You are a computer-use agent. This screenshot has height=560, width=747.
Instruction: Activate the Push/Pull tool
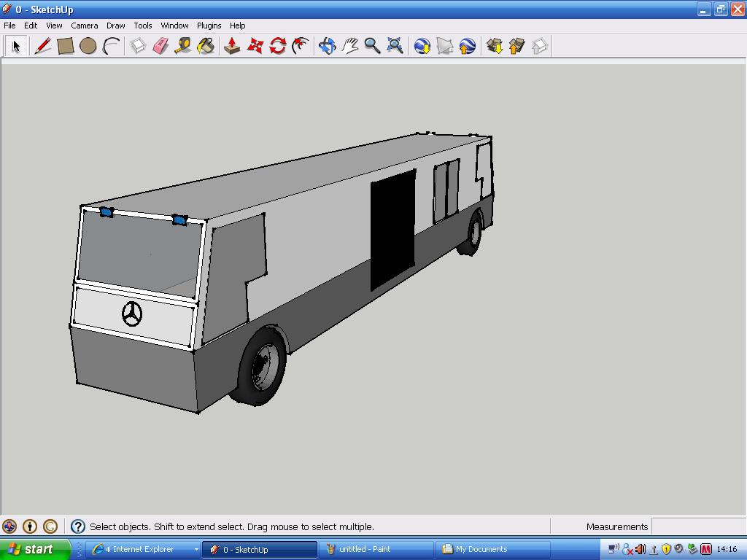pyautogui.click(x=232, y=46)
